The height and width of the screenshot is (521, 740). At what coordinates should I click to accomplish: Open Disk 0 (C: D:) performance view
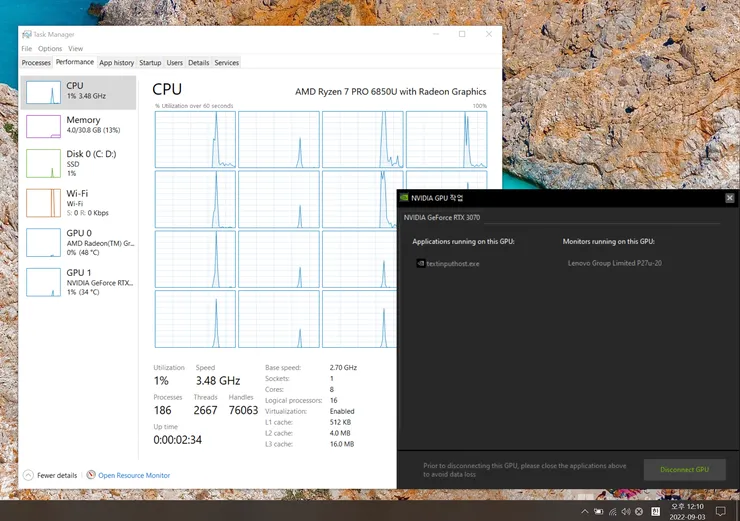78,163
